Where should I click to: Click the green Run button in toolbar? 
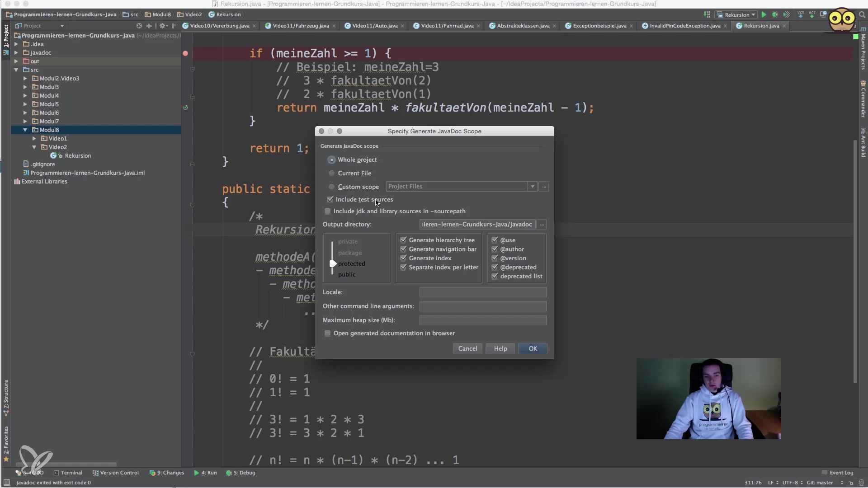click(x=764, y=15)
